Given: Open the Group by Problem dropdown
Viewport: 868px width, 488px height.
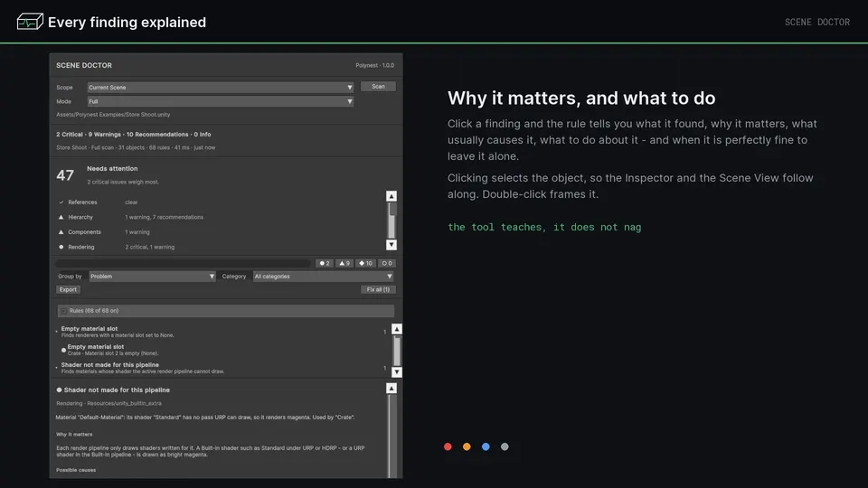Looking at the screenshot, I should coord(152,277).
